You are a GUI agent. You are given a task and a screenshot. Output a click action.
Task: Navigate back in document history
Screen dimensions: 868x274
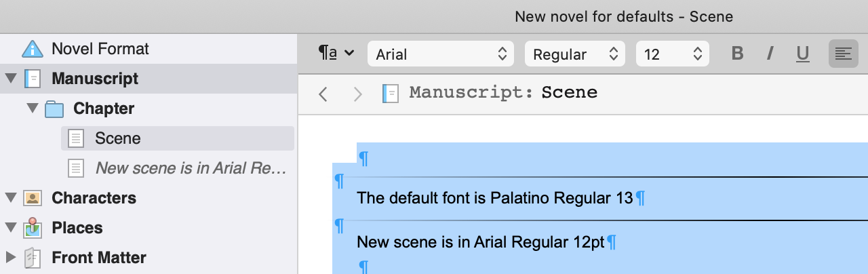click(323, 94)
